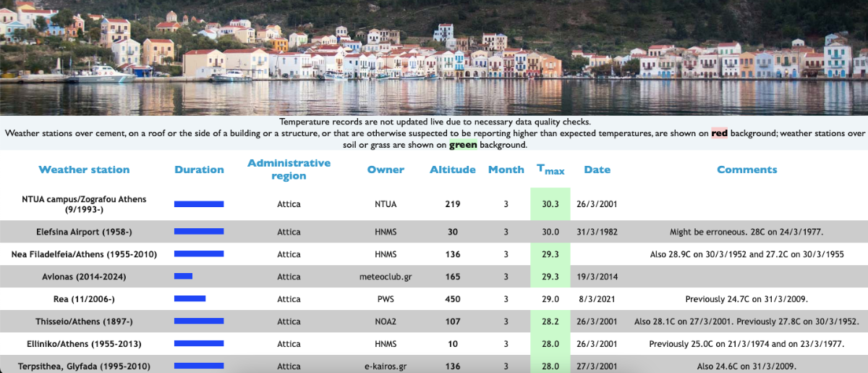
Task: Sort by the Date column header
Action: 597,169
